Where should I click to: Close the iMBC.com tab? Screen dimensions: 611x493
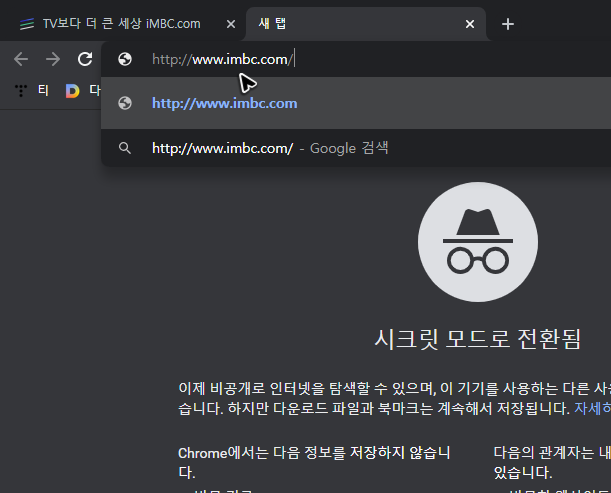coord(231,24)
